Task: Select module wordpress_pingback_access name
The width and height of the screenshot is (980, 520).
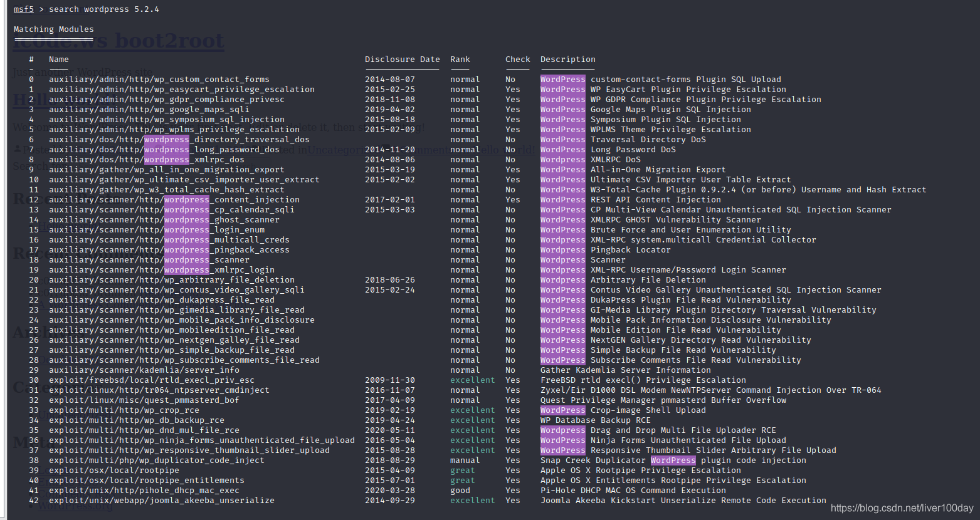Action: (169, 250)
